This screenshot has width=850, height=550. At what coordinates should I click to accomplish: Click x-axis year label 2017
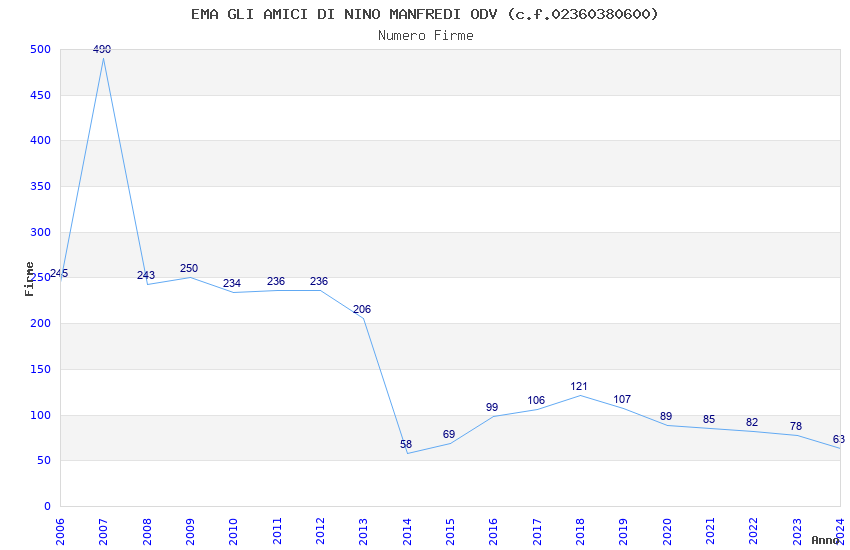pyautogui.click(x=537, y=532)
